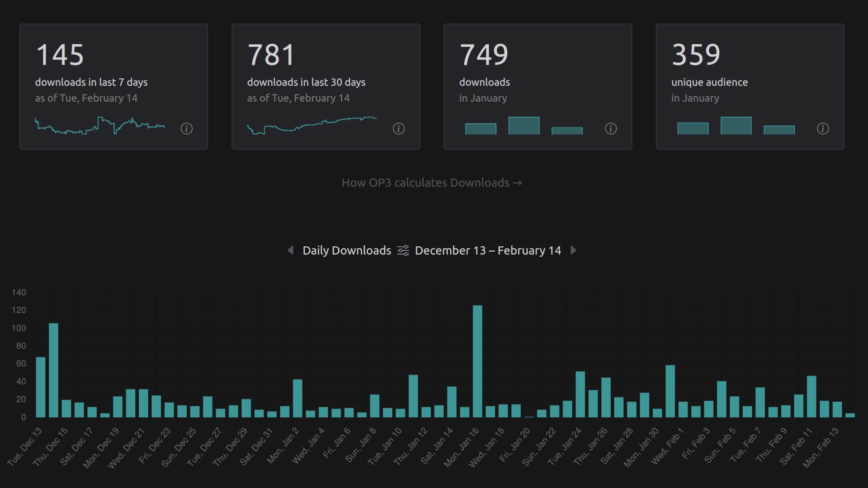Click the 145 downloads count
Screen dimensions: 868x488
60,55
